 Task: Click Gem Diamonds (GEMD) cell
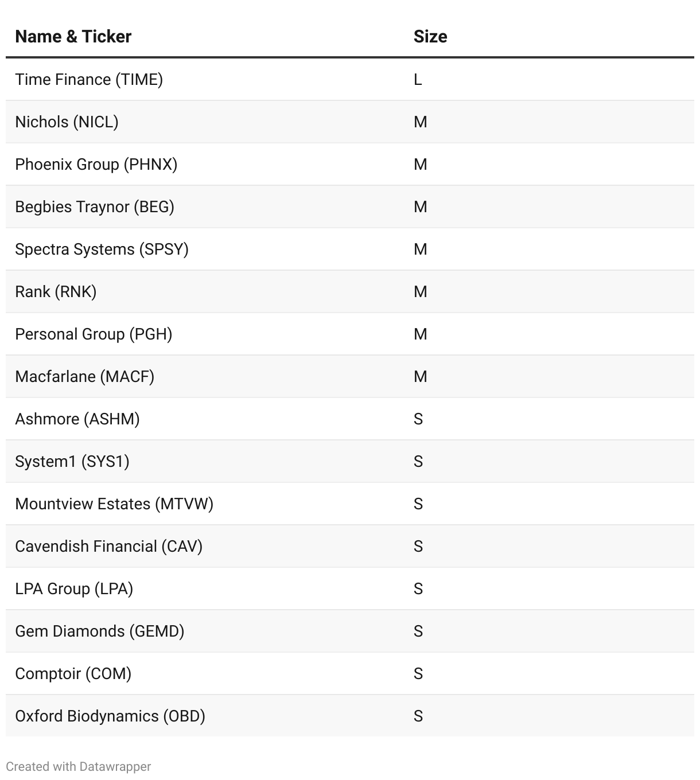(100, 631)
